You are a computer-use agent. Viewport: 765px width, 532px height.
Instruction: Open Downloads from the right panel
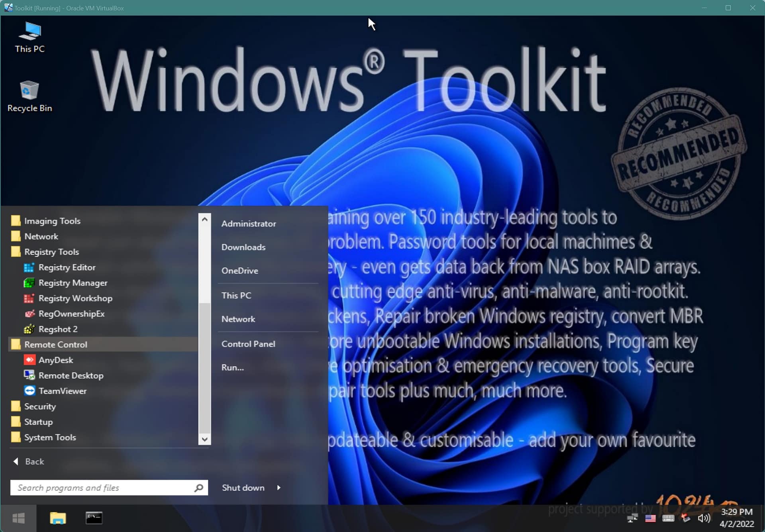click(243, 247)
